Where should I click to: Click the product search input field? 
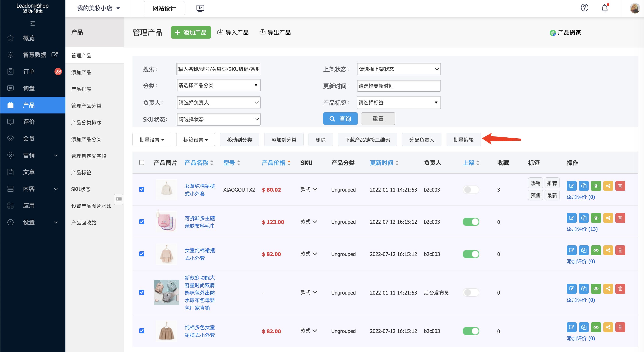[218, 69]
